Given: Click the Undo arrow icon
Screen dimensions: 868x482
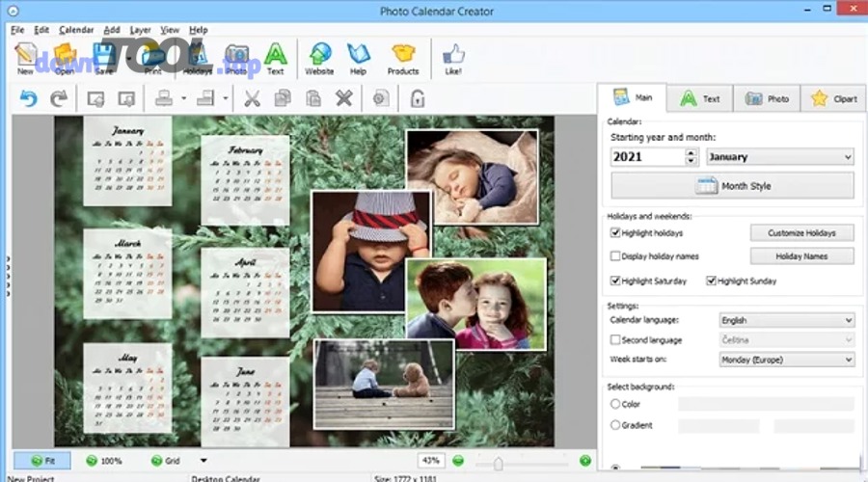Looking at the screenshot, I should 28,98.
